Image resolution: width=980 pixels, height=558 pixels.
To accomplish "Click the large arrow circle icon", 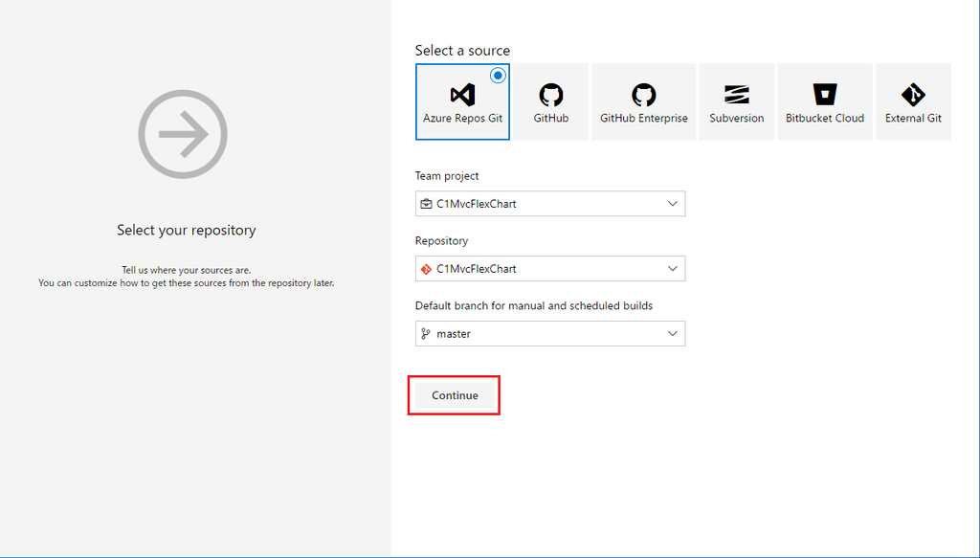I will click(x=183, y=134).
